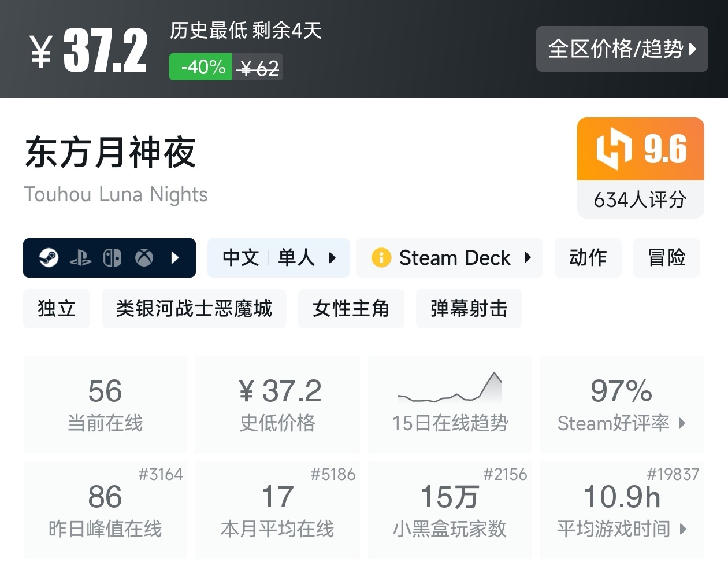Click the Steam platform icon
The height and width of the screenshot is (569, 728).
[49, 258]
